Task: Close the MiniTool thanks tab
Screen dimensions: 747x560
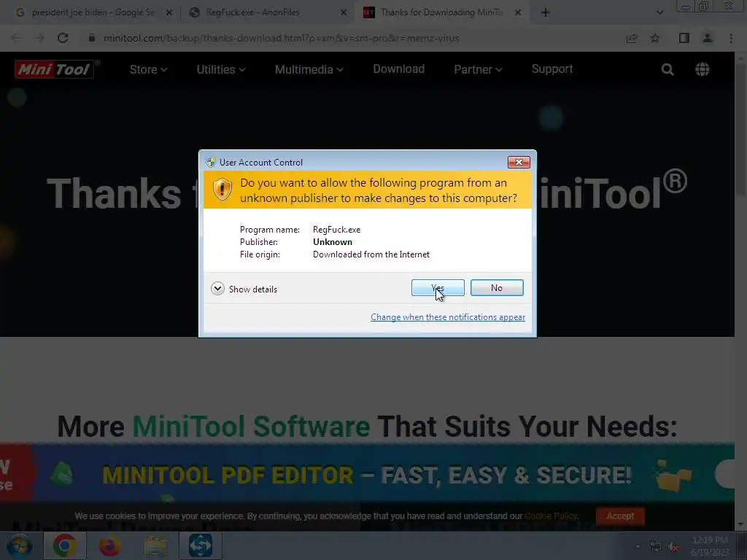Action: pyautogui.click(x=518, y=13)
